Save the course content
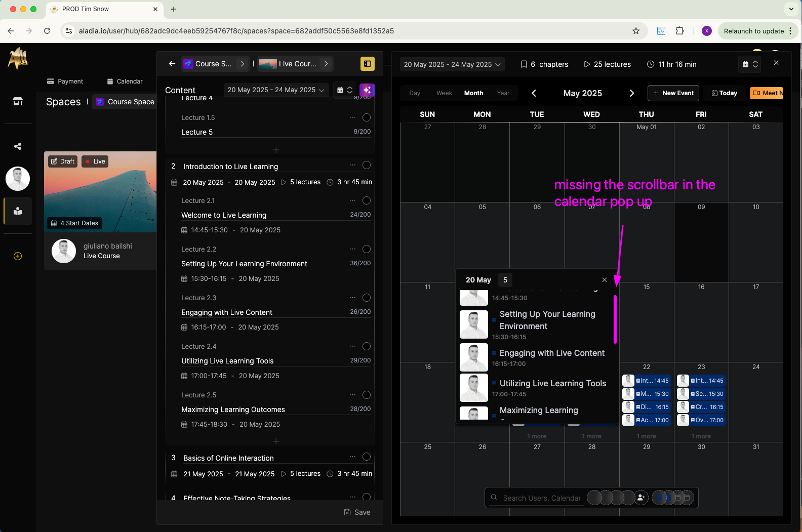This screenshot has width=802, height=532. click(x=357, y=512)
